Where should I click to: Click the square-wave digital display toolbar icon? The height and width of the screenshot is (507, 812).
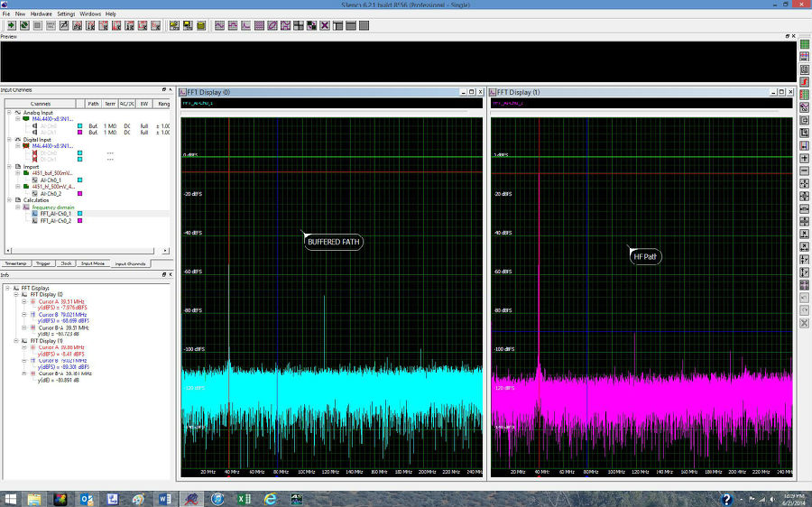coord(233,25)
